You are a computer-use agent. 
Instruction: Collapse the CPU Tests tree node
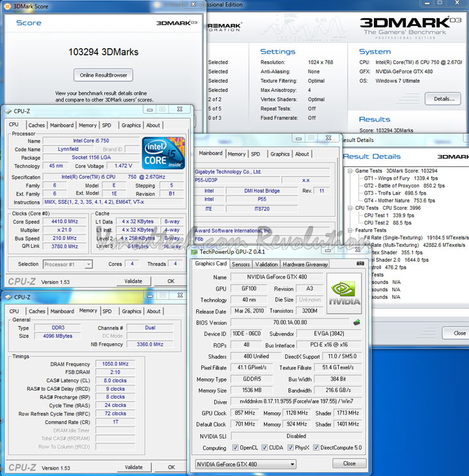pos(350,208)
